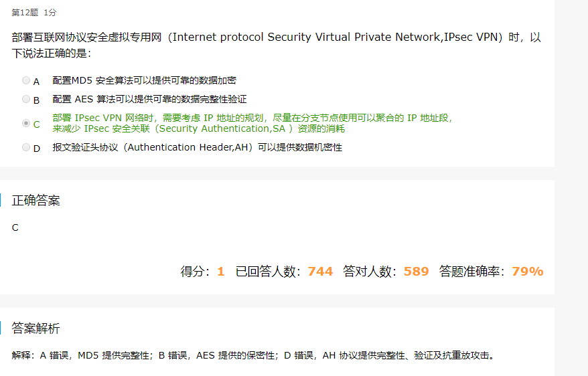Click the 答案解析 section heading
The image size is (588, 376).
36,328
